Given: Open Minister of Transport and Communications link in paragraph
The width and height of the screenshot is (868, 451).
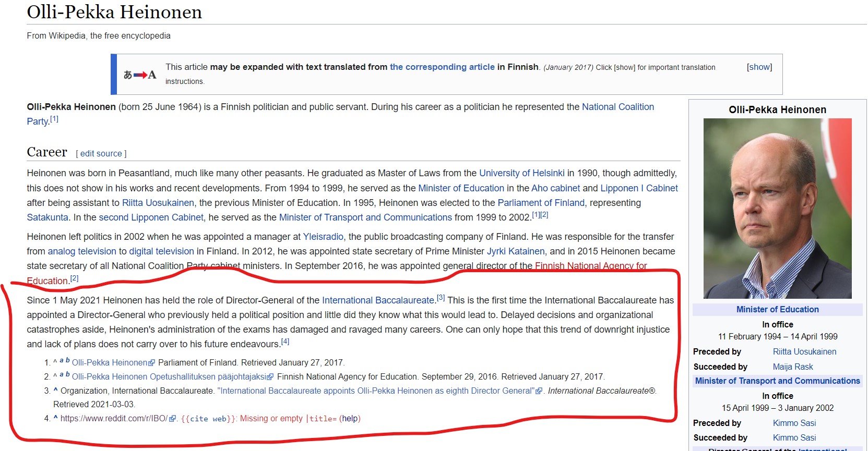Looking at the screenshot, I should tap(365, 217).
